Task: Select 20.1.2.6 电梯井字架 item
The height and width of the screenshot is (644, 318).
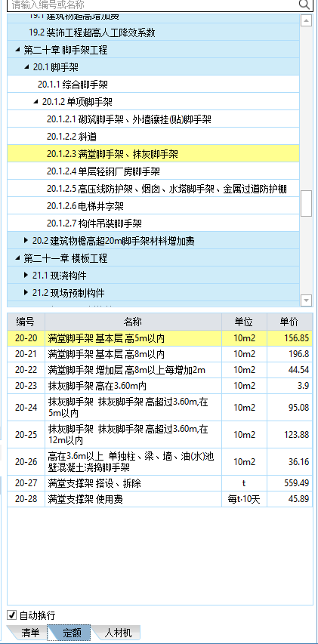Action: pos(153,206)
